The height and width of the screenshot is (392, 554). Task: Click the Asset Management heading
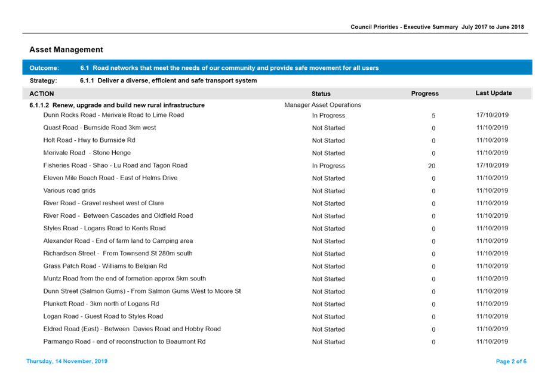coord(66,50)
